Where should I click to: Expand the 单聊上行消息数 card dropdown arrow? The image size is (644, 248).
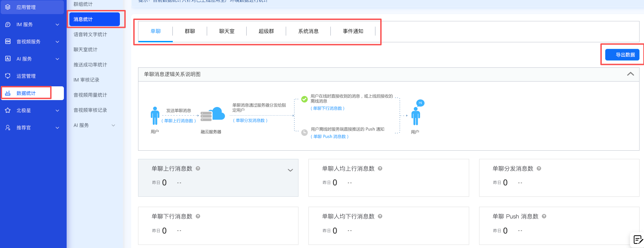[290, 170]
